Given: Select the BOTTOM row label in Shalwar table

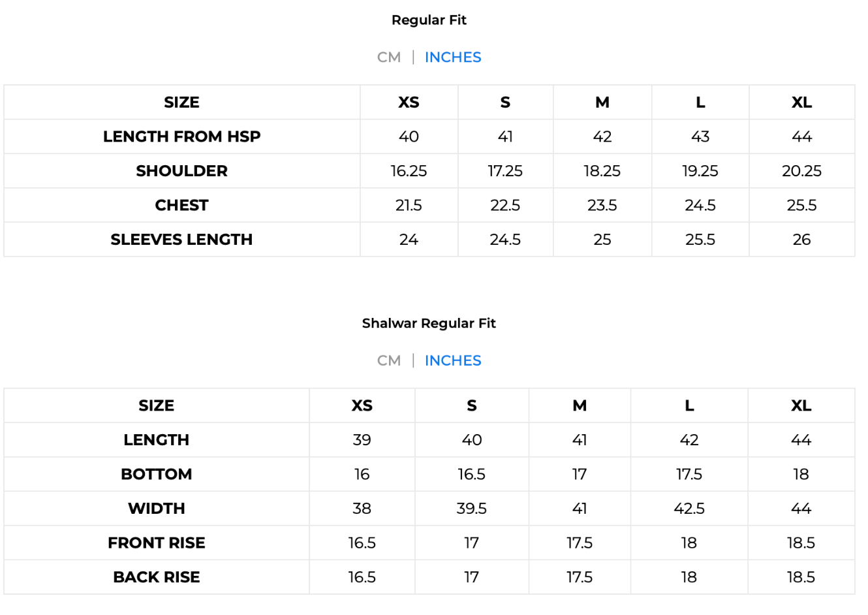Looking at the screenshot, I should pos(157,474).
